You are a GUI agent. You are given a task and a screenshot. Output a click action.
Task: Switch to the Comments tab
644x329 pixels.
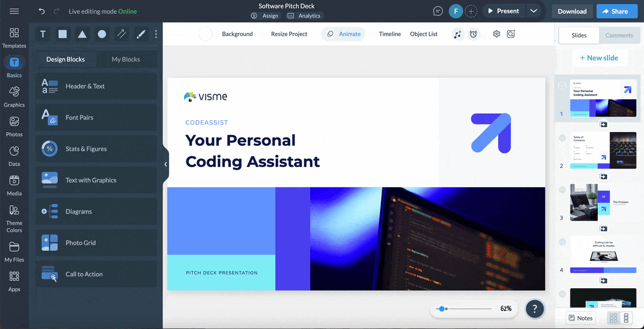[x=620, y=35]
